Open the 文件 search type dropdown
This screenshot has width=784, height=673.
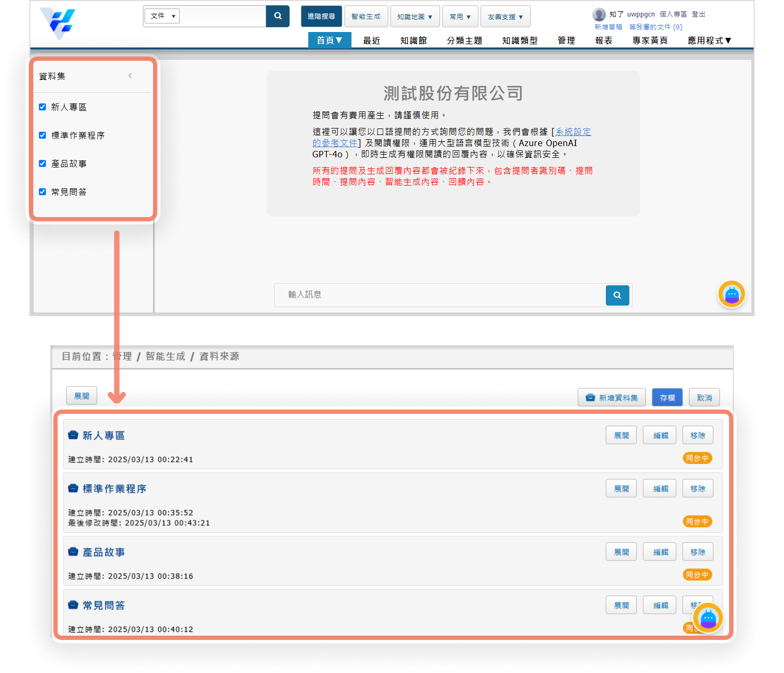pos(162,16)
